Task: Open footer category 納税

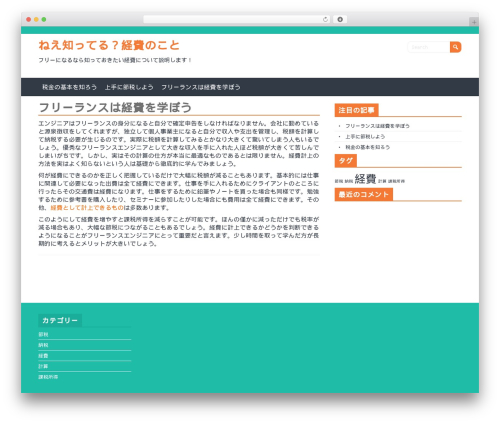Action: 43,345
